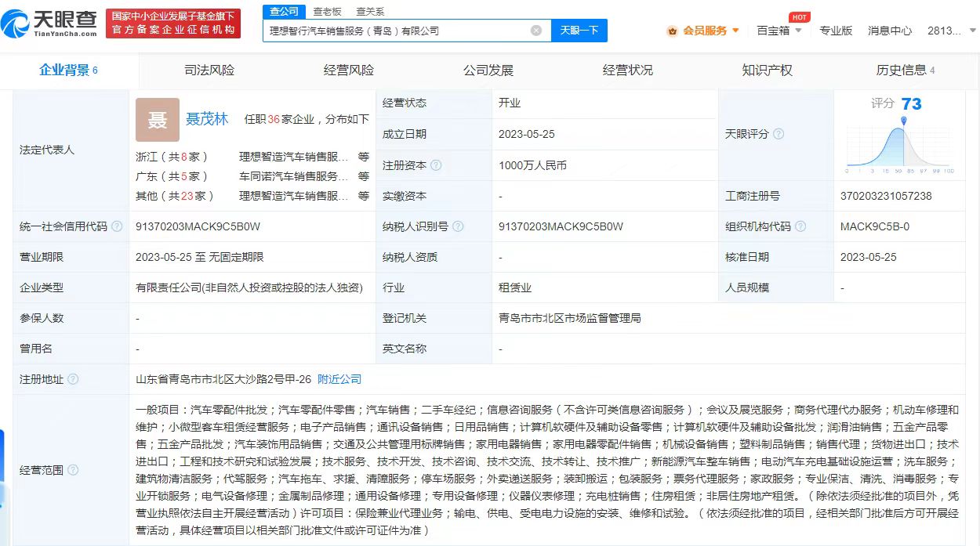The height and width of the screenshot is (546, 980).
Task: Click the official credit institution red banner
Action: click(x=173, y=24)
